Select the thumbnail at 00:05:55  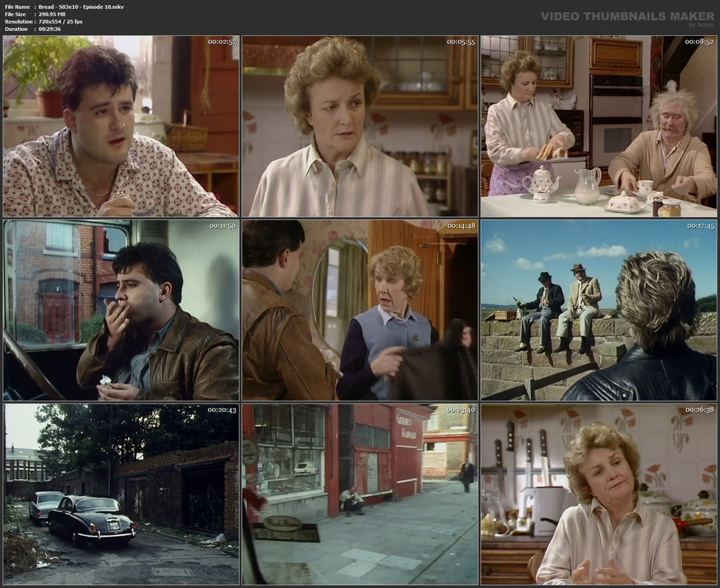(360, 126)
